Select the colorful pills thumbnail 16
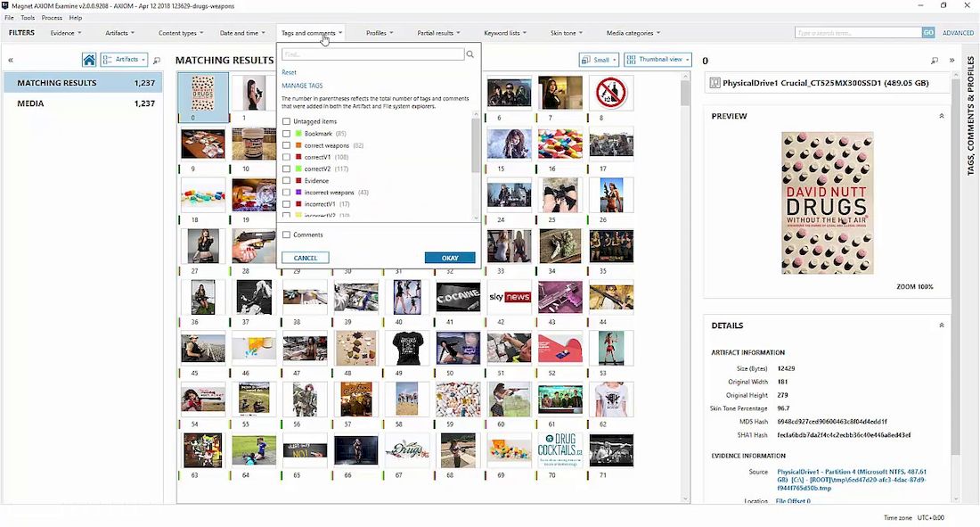 coord(560,144)
